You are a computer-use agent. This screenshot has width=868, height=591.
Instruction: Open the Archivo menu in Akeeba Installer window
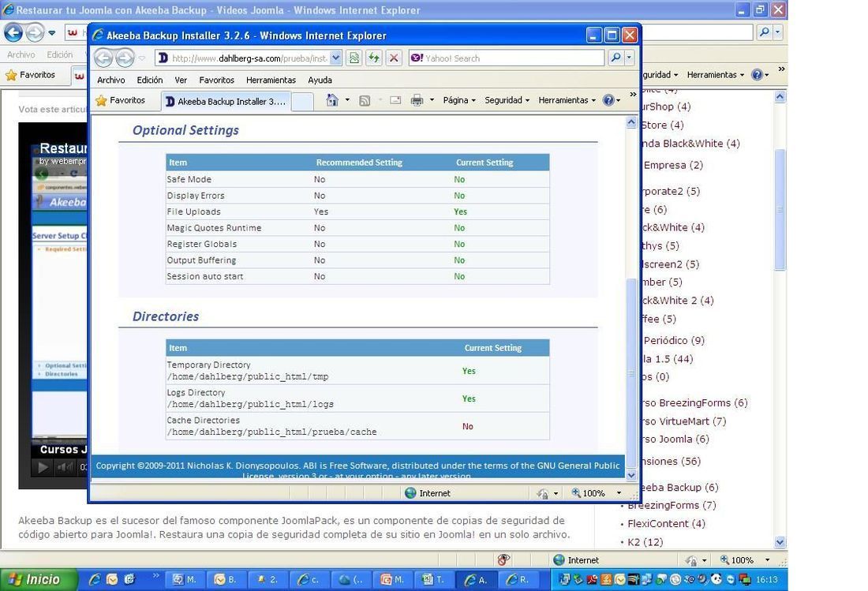(110, 80)
